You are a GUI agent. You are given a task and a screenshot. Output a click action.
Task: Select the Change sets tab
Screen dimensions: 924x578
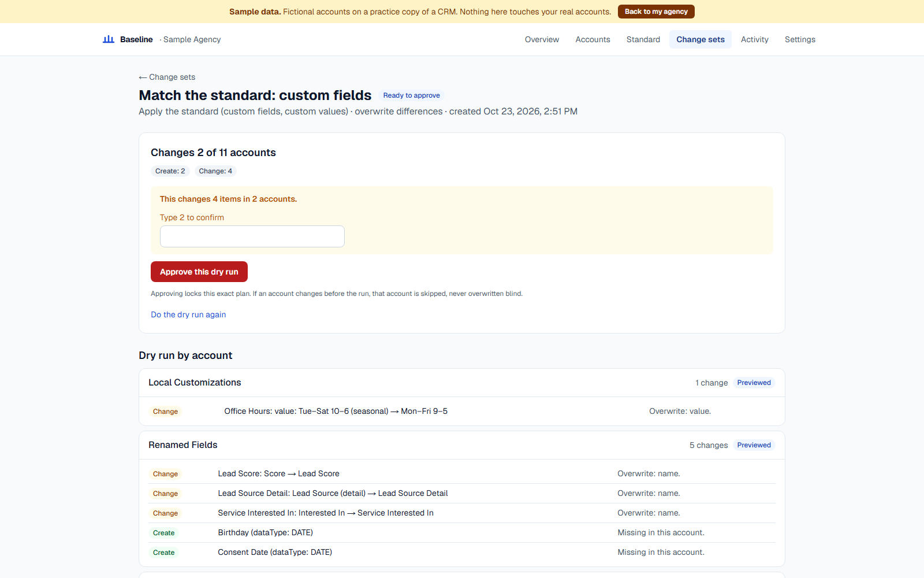tap(701, 39)
